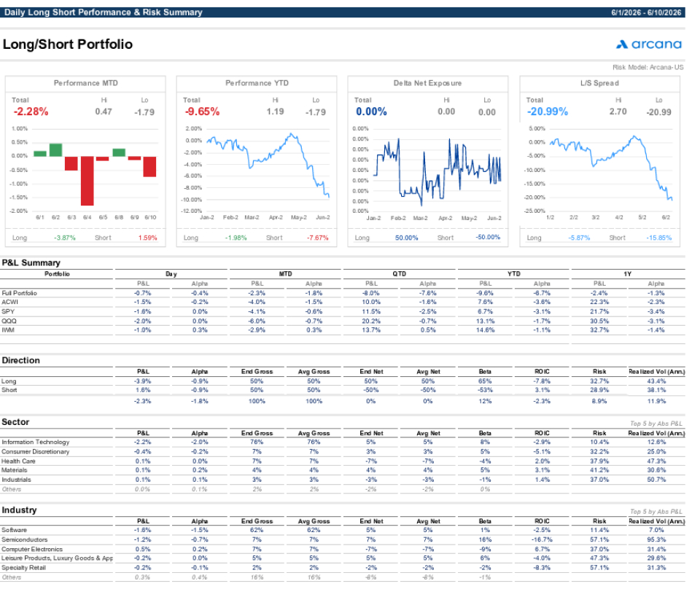The image size is (700, 589).
Task: Select the Others row in Sector table
Action: (x=343, y=489)
